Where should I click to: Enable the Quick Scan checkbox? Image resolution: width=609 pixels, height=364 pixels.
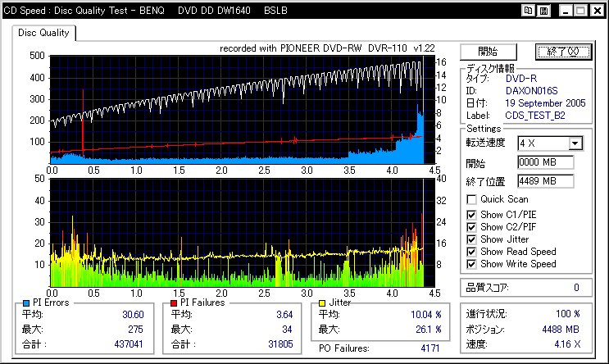point(471,199)
